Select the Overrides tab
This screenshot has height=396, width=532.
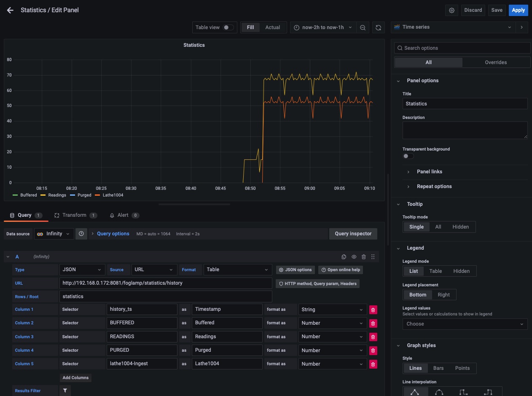click(x=496, y=62)
